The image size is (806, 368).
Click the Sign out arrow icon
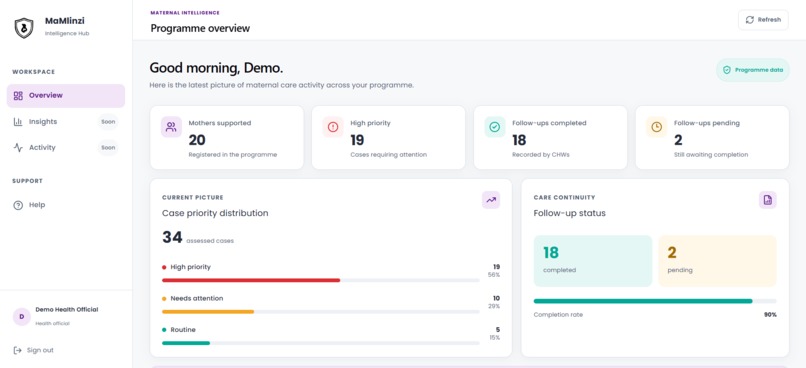coord(17,351)
